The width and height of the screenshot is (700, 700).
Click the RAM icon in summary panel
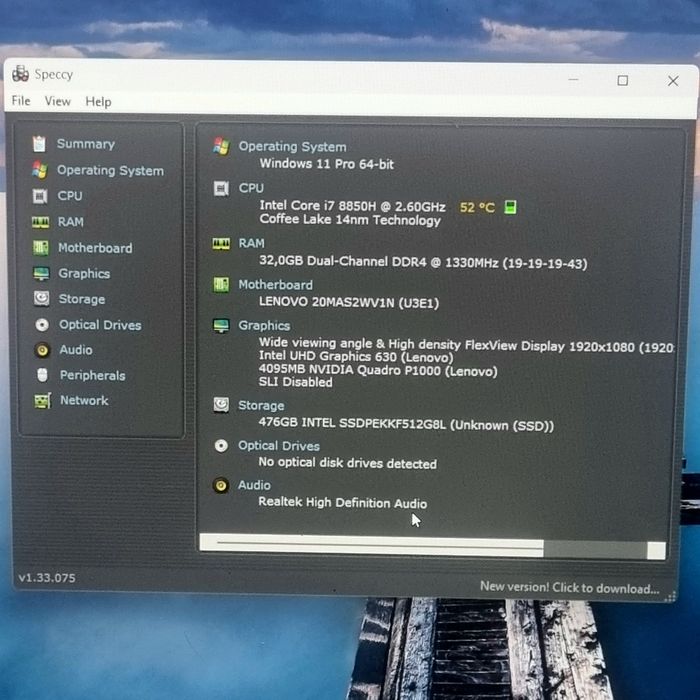(x=221, y=244)
